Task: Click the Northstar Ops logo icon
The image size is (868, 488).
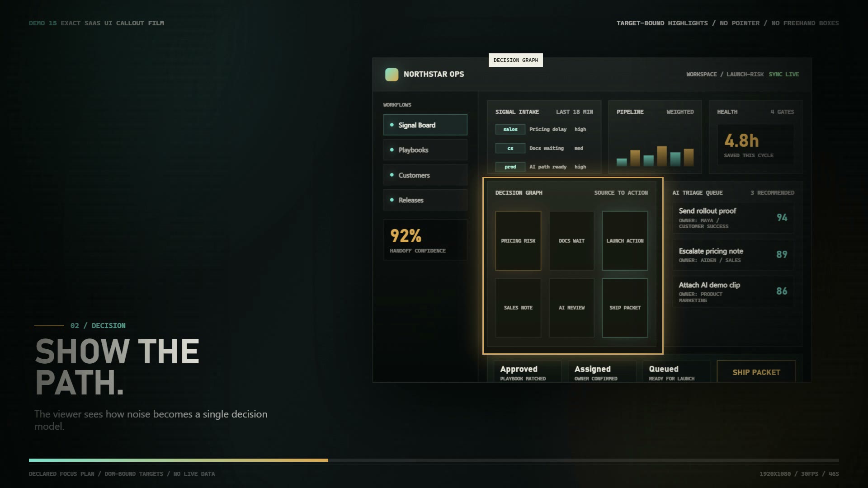Action: 392,74
